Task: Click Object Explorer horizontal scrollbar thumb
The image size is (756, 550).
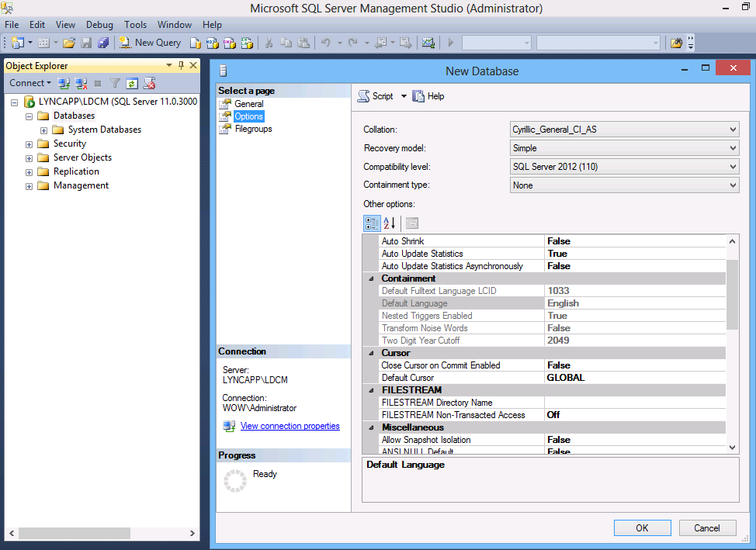Action: [75, 533]
